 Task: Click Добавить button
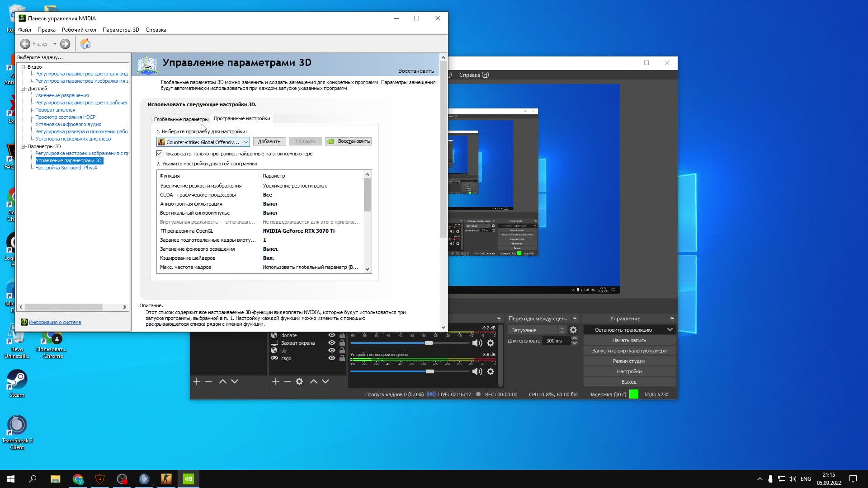point(269,141)
